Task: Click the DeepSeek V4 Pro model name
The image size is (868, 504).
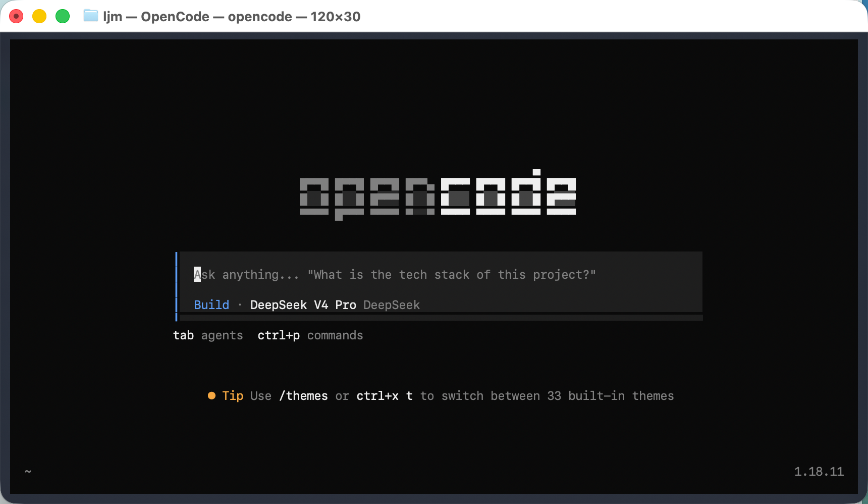Action: (x=303, y=305)
